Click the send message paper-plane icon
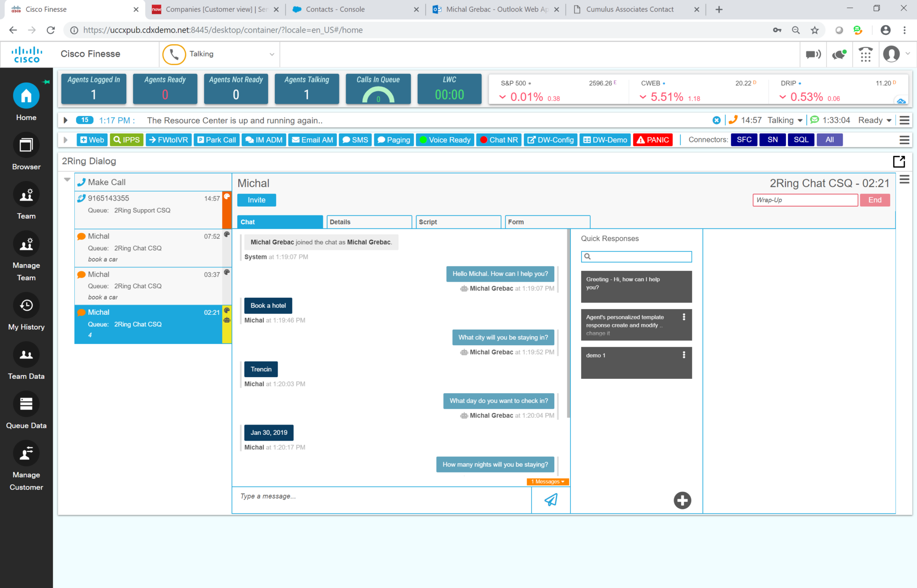The image size is (917, 588). tap(551, 500)
